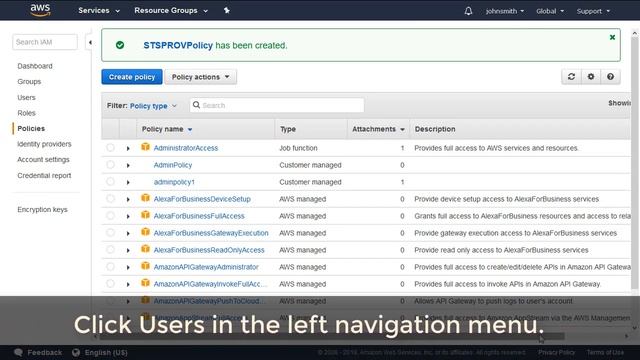Open the table settings gear
640x360 pixels.
pyautogui.click(x=591, y=77)
